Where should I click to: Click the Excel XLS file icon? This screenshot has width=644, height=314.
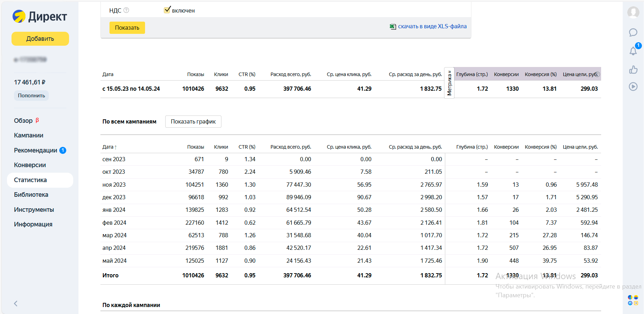(x=393, y=27)
